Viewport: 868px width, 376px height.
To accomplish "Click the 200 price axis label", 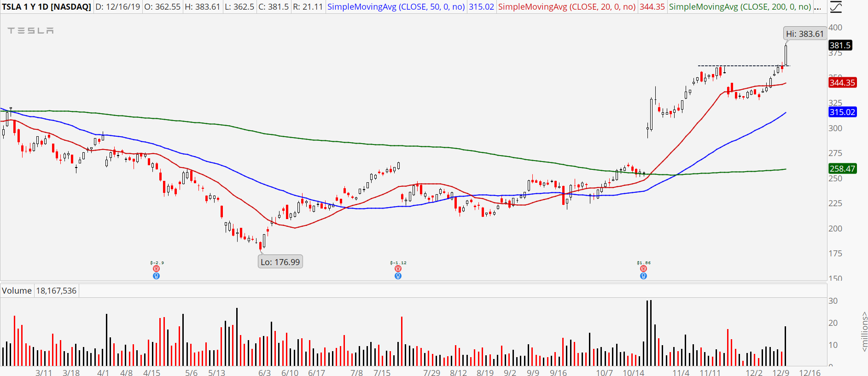I will 835,229.
